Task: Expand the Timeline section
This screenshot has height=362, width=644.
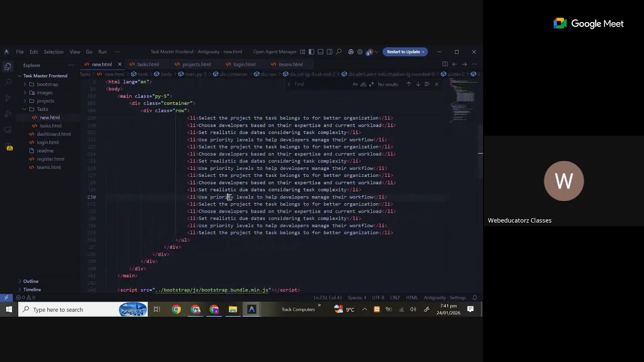Action: (x=20, y=290)
